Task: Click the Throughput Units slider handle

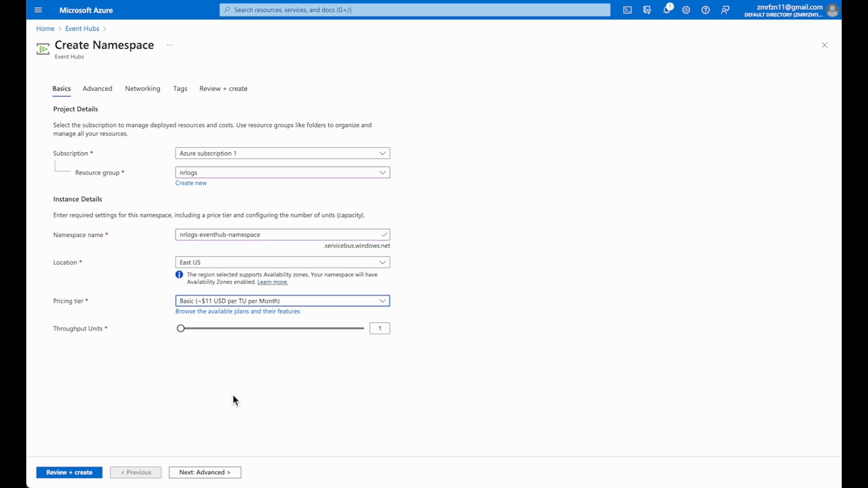Action: coord(181,328)
